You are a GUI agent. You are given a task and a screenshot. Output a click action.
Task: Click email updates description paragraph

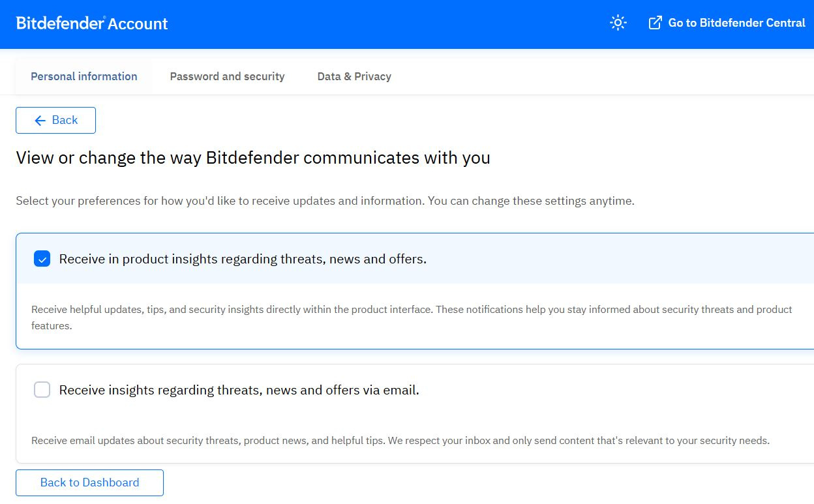[x=400, y=441]
